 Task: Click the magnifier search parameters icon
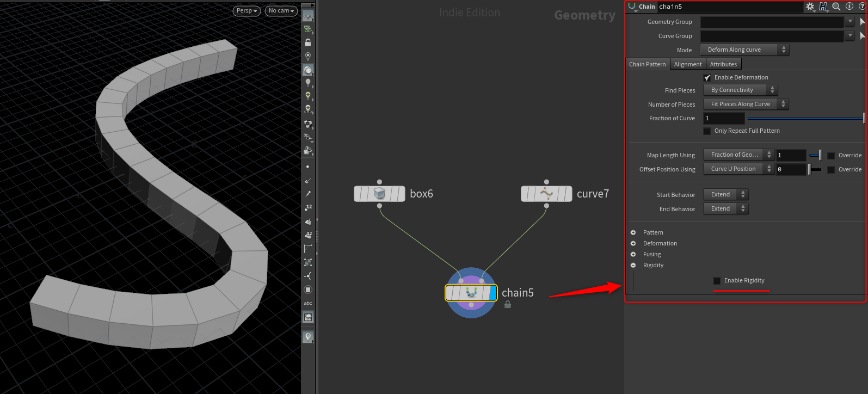836,7
